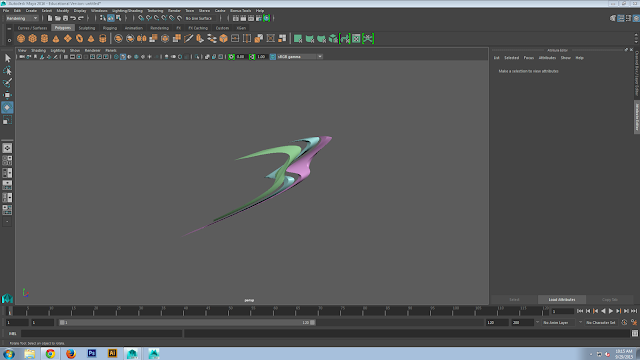
Task: Toggle Auto Keyframe button
Action: tap(624, 322)
